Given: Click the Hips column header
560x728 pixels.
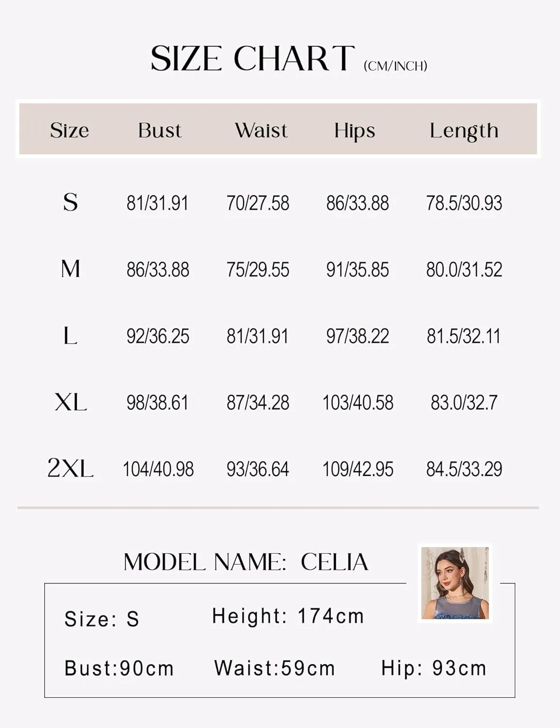Looking at the screenshot, I should [355, 131].
